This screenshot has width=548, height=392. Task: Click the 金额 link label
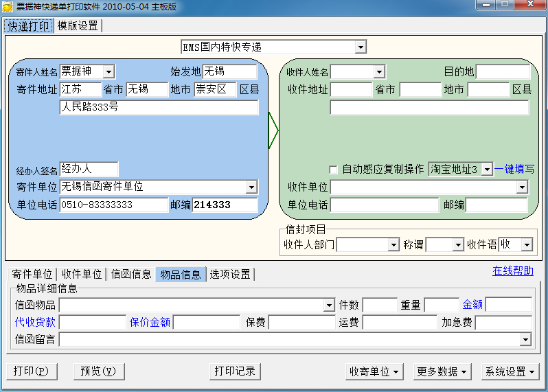click(x=472, y=305)
